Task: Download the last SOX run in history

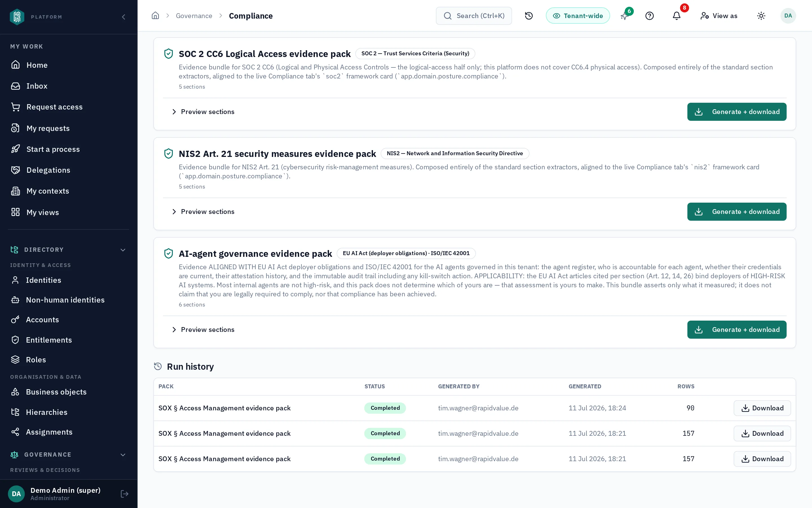Action: pyautogui.click(x=762, y=459)
